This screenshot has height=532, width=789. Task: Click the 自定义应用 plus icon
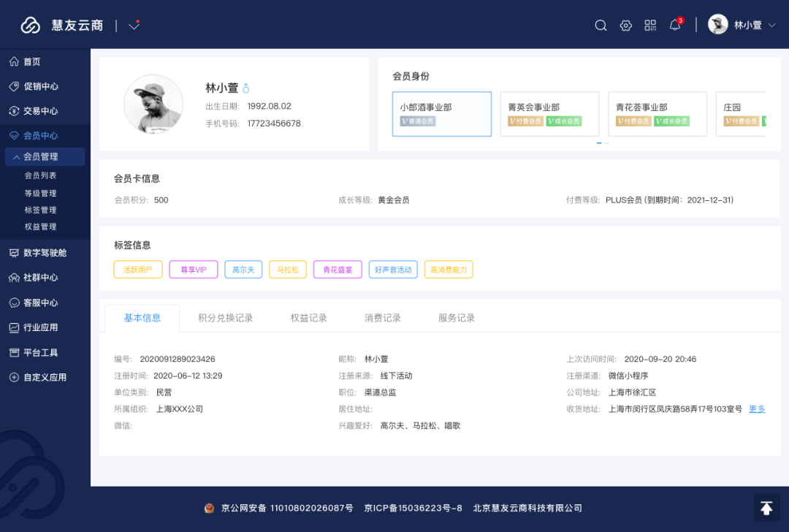pyautogui.click(x=14, y=377)
